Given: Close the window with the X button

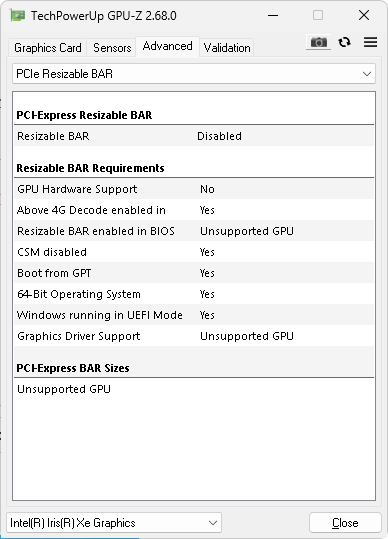Looking at the screenshot, I should click(x=364, y=15).
